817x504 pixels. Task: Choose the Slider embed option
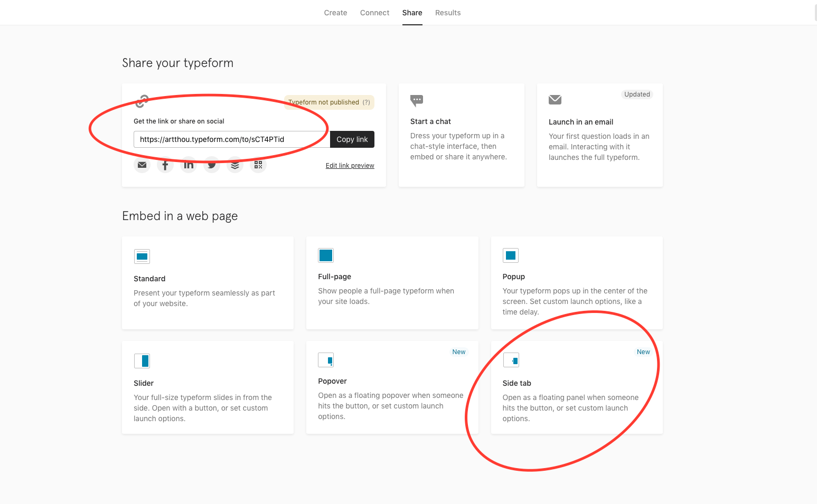pos(208,387)
